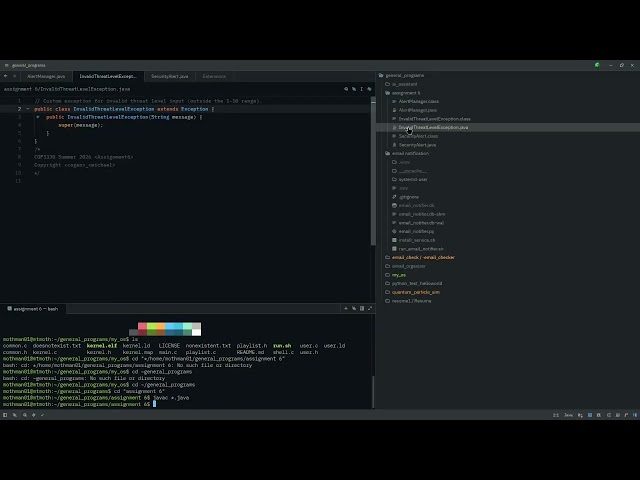Collapse the class fold arrow on line 2
This screenshot has height=480, width=640.
(28, 109)
